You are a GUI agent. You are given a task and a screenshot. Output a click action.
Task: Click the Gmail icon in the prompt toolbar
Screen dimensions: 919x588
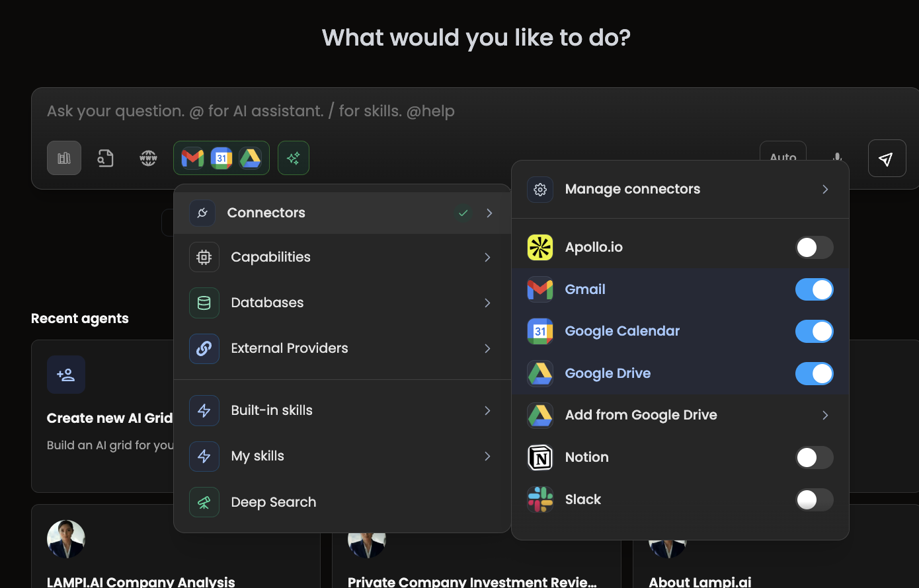tap(193, 158)
